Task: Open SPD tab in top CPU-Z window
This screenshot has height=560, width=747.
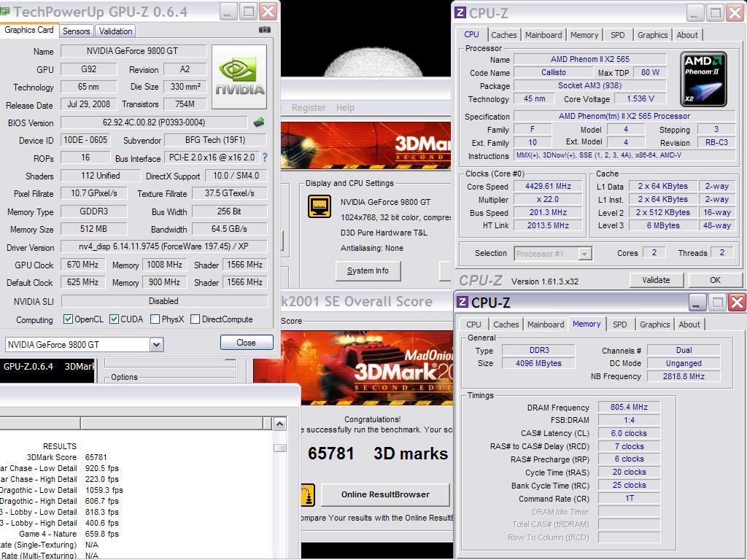Action: coord(617,35)
